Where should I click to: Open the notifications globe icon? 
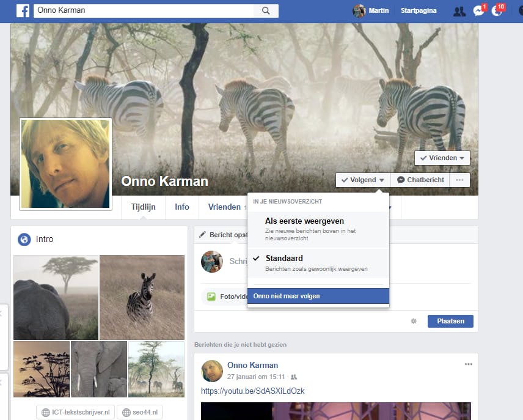click(x=497, y=11)
